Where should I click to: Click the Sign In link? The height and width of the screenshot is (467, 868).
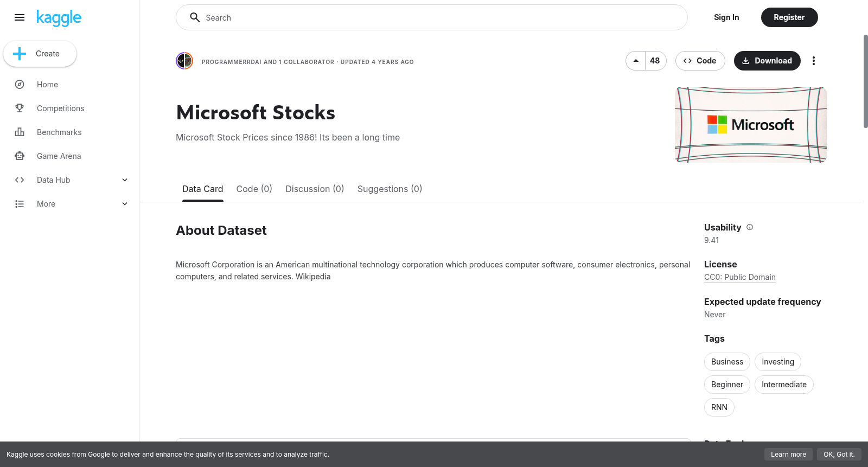point(726,17)
